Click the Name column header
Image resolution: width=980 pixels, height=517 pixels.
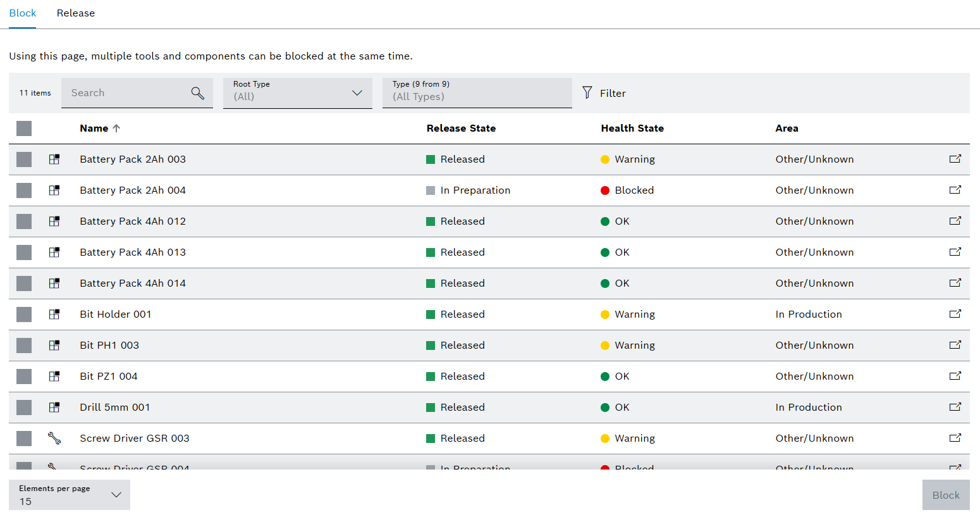[94, 128]
